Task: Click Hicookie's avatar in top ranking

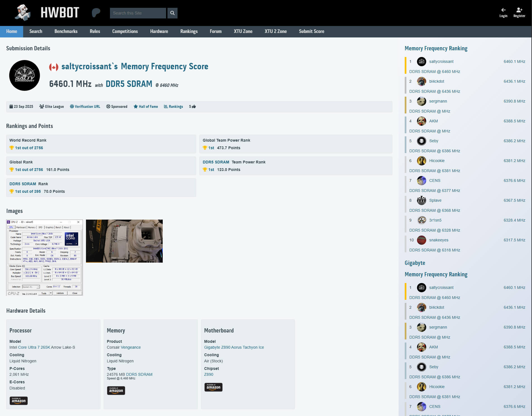Action: (x=421, y=161)
